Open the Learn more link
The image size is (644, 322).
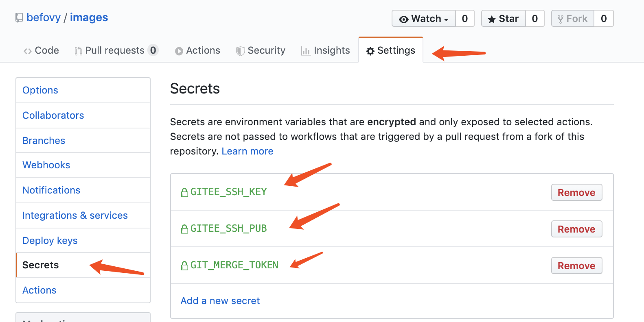(248, 151)
